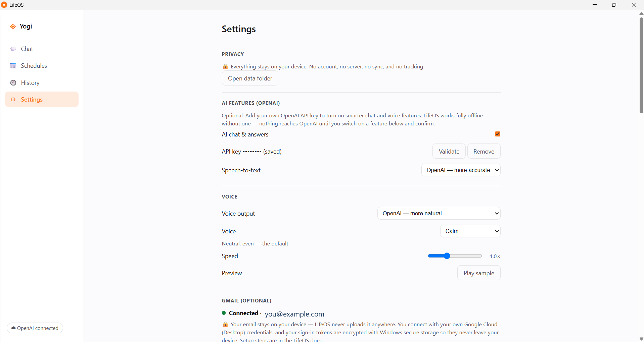Click the 1.0× speed value

click(x=495, y=256)
